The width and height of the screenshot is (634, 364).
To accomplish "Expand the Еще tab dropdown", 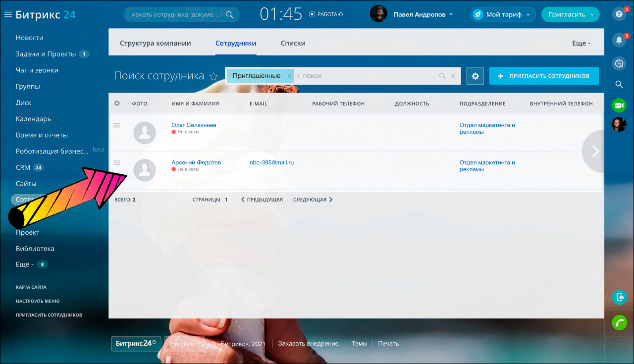I will point(581,43).
